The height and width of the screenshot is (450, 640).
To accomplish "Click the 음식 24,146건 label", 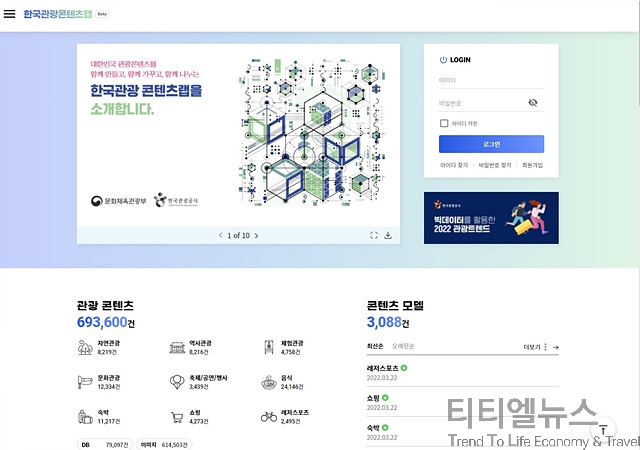I will tap(292, 382).
